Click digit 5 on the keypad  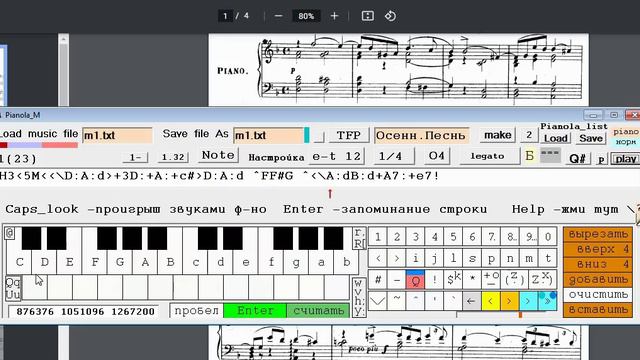tap(453, 237)
